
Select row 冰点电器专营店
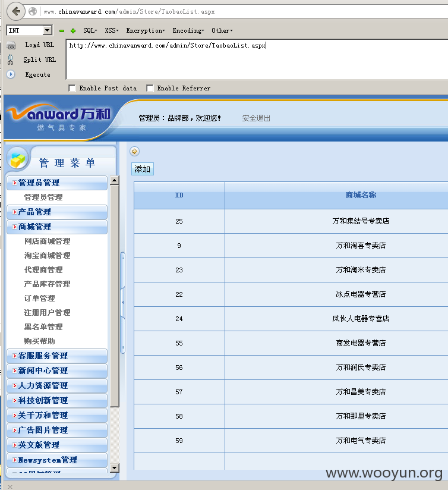tap(291, 294)
